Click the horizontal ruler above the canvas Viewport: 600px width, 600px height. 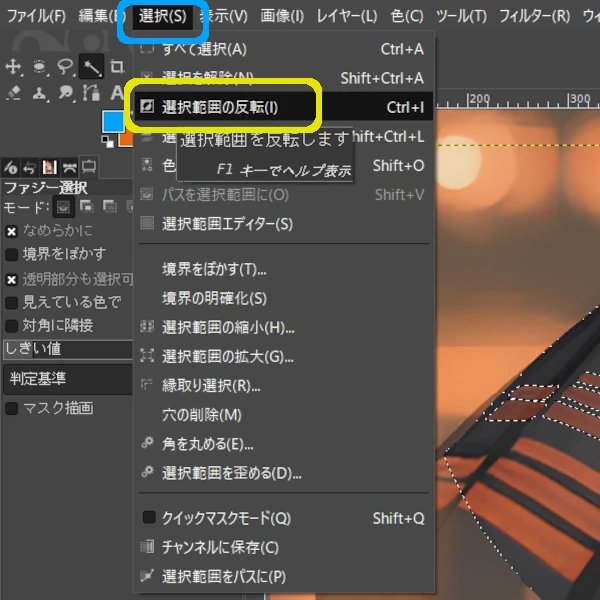[518, 100]
